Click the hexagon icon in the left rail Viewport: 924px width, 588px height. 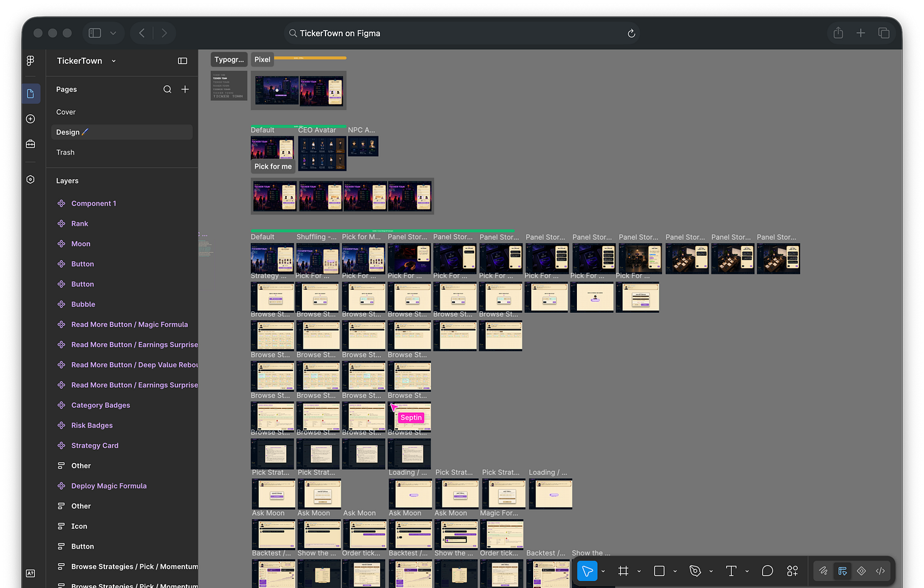tap(30, 180)
